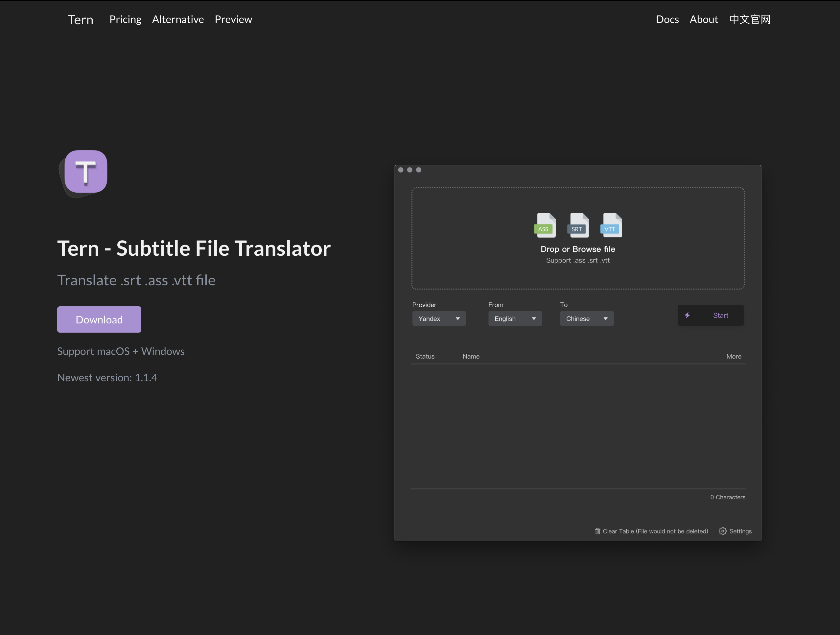Click the lightning bolt icon beside Start
The width and height of the screenshot is (840, 635).
pyautogui.click(x=687, y=315)
